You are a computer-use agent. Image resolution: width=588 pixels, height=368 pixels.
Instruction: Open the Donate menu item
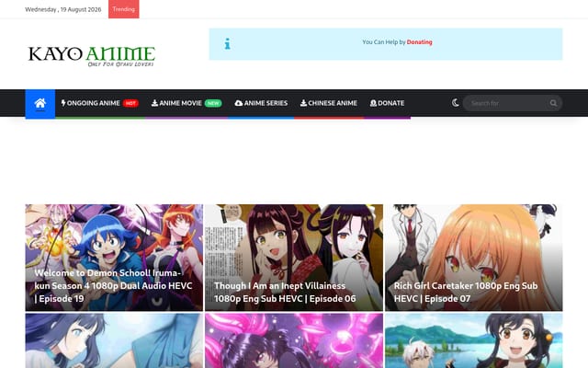(x=387, y=103)
